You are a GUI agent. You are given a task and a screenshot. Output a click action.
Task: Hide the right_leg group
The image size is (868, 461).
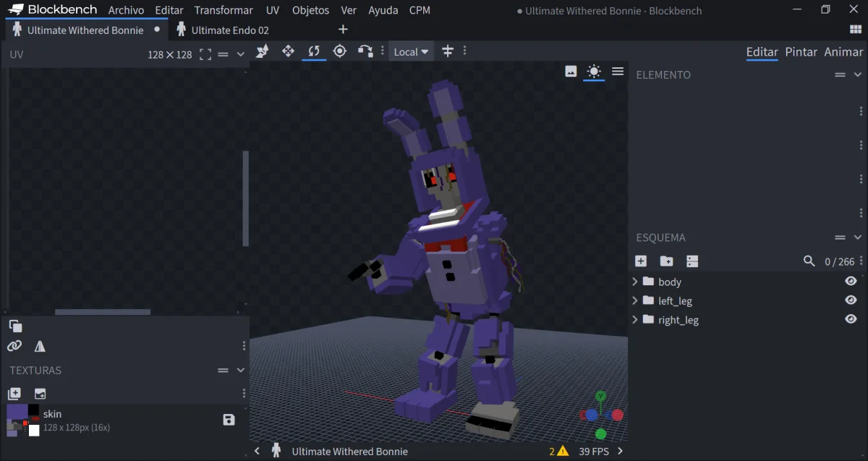click(x=851, y=319)
